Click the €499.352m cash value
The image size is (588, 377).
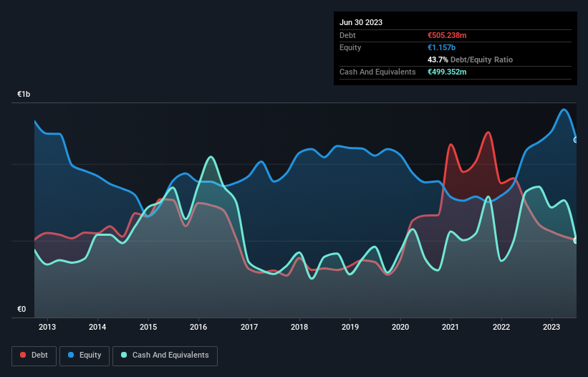(447, 72)
